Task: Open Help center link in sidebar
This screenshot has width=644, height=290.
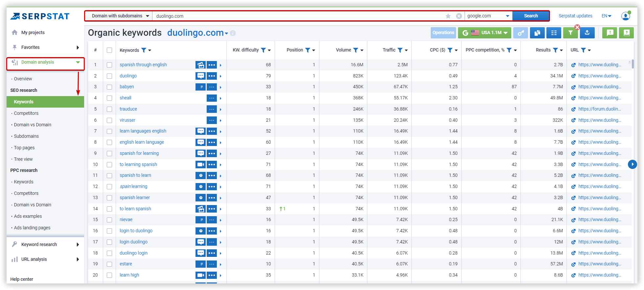Action: [22, 279]
